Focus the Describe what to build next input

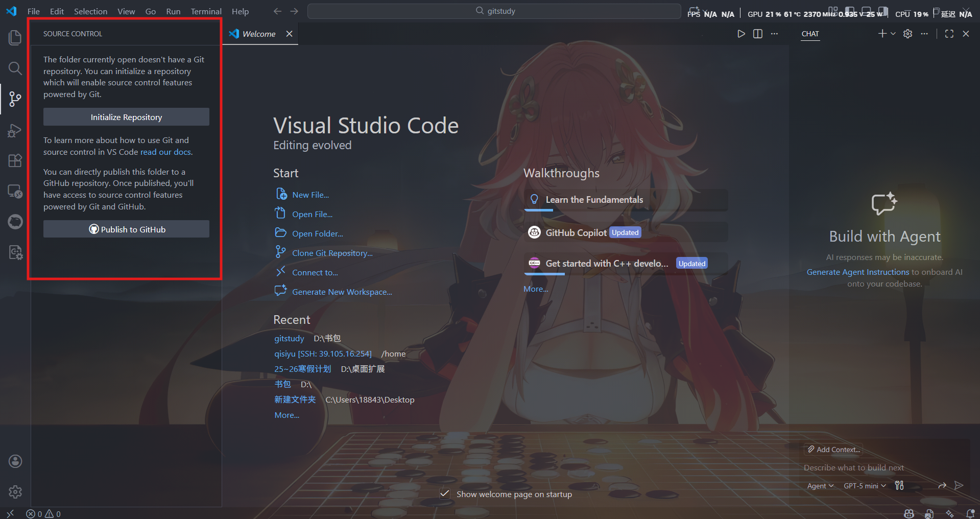(x=886, y=468)
